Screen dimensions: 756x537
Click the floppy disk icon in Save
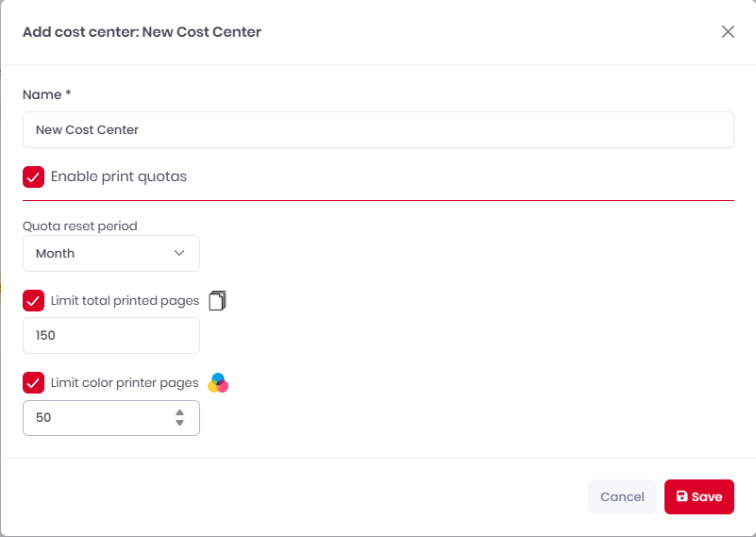point(681,496)
